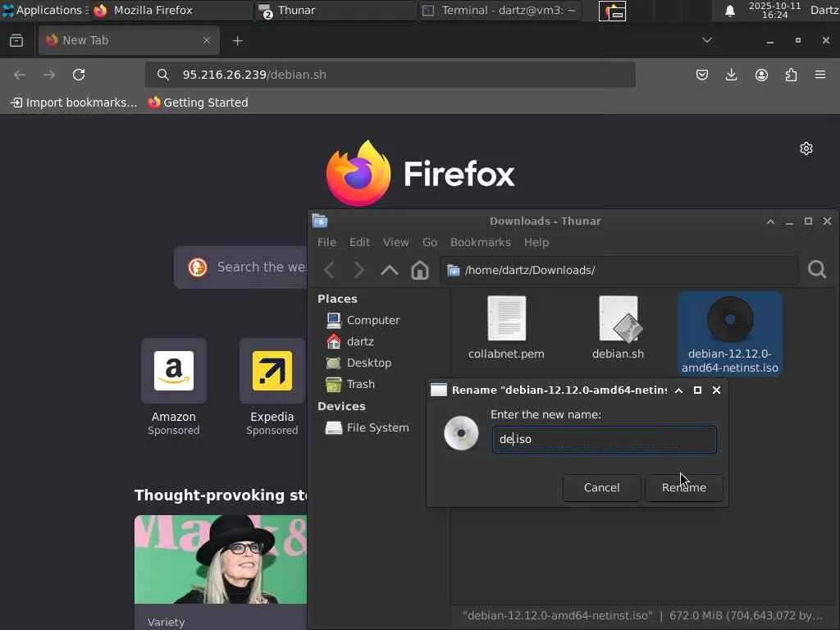Viewport: 840px width, 630px height.
Task: Switch to Thunar taskbar button
Action: pyautogui.click(x=336, y=10)
